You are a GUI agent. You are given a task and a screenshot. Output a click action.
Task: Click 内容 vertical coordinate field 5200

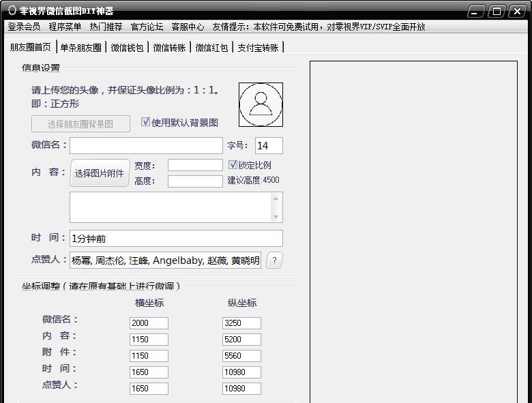tap(241, 339)
